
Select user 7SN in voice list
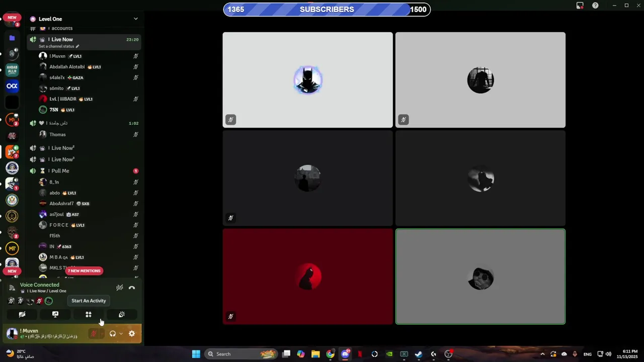(89, 110)
